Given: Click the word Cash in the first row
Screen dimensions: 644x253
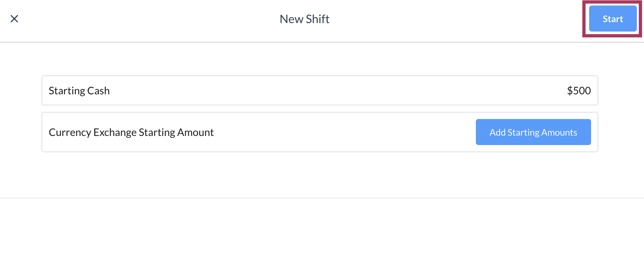Looking at the screenshot, I should [98, 91].
